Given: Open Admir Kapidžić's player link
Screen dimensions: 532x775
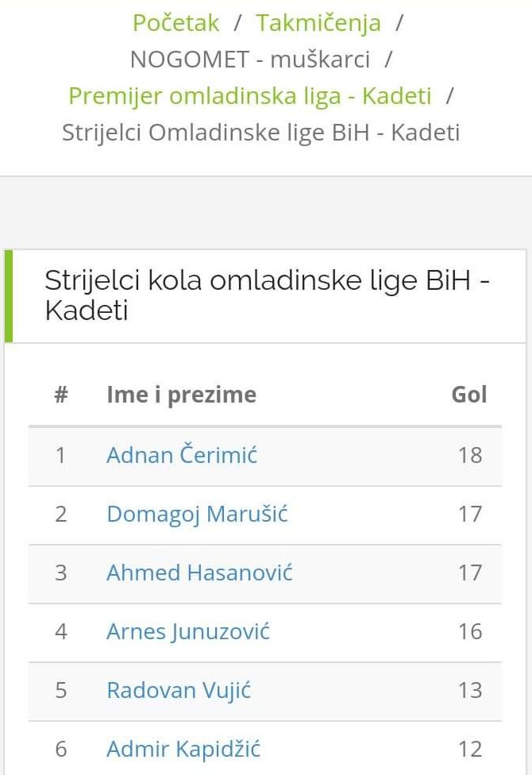Looking at the screenshot, I should (x=183, y=749).
